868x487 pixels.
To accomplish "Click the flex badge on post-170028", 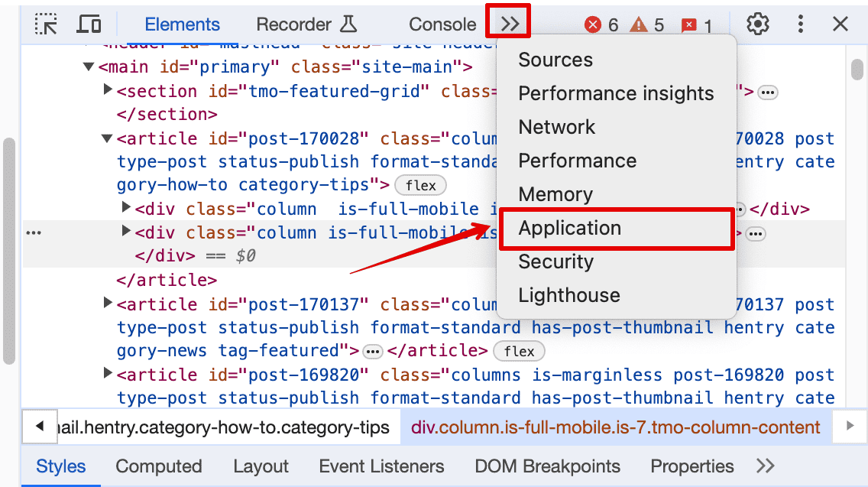I will coord(420,186).
